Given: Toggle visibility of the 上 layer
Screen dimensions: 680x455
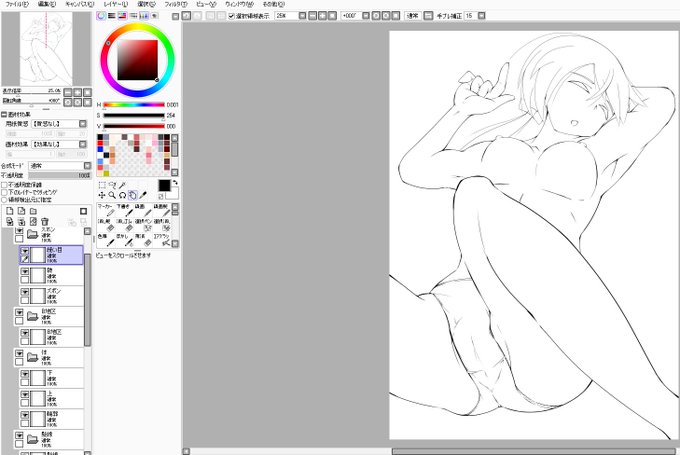Looking at the screenshot, I should point(25,395).
